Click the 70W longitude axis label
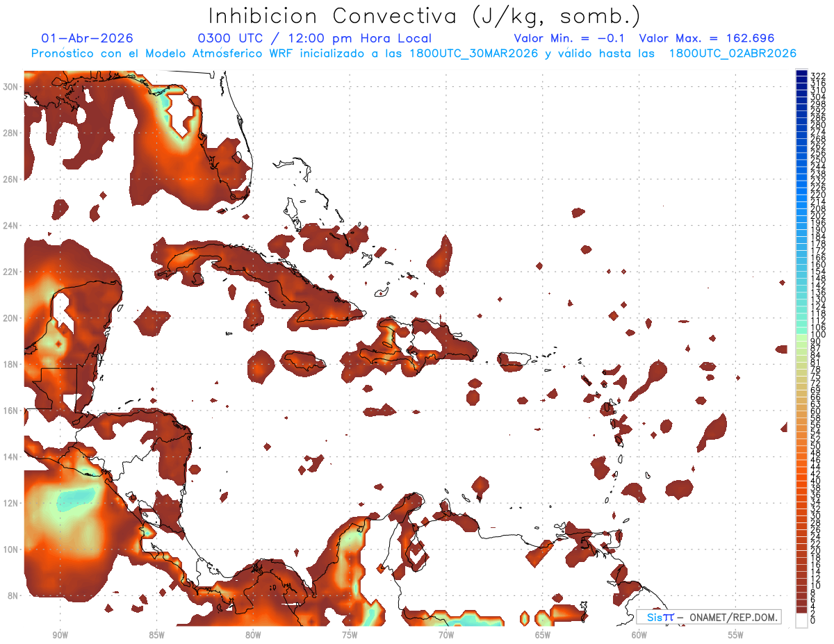 (445, 634)
